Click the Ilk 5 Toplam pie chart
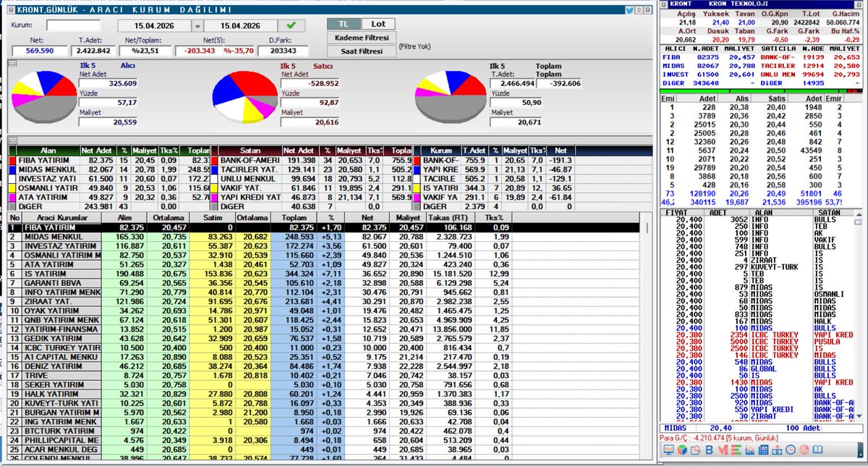Viewport: 868px width, 467px height. 450,98
